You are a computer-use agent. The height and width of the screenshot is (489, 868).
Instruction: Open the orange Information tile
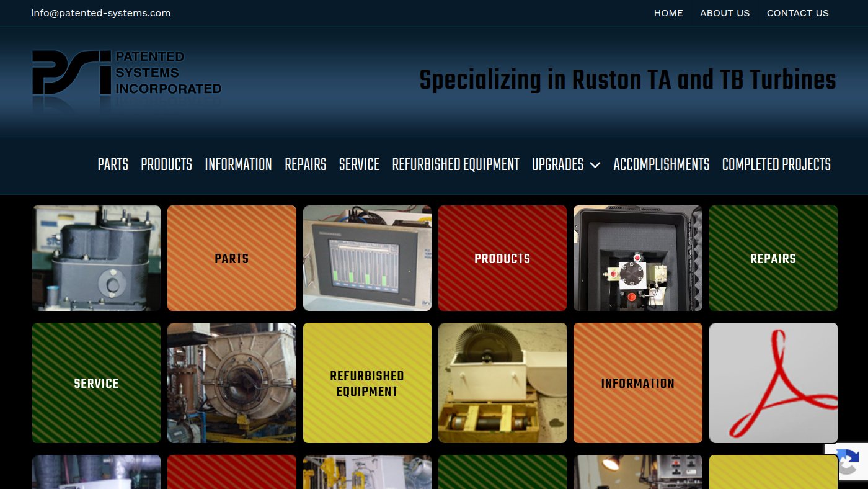tap(638, 383)
